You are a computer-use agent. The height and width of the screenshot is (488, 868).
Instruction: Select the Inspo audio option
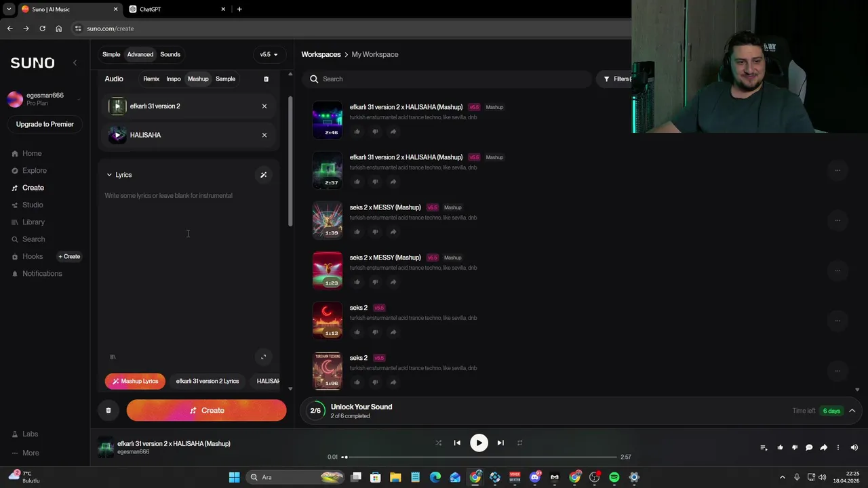[x=174, y=79]
